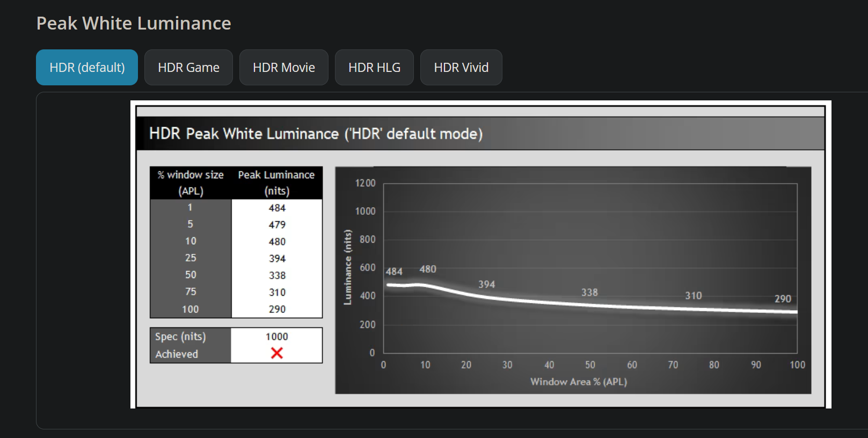The width and height of the screenshot is (868, 438).
Task: Click the Peak White Luminance page heading
Action: tap(134, 24)
